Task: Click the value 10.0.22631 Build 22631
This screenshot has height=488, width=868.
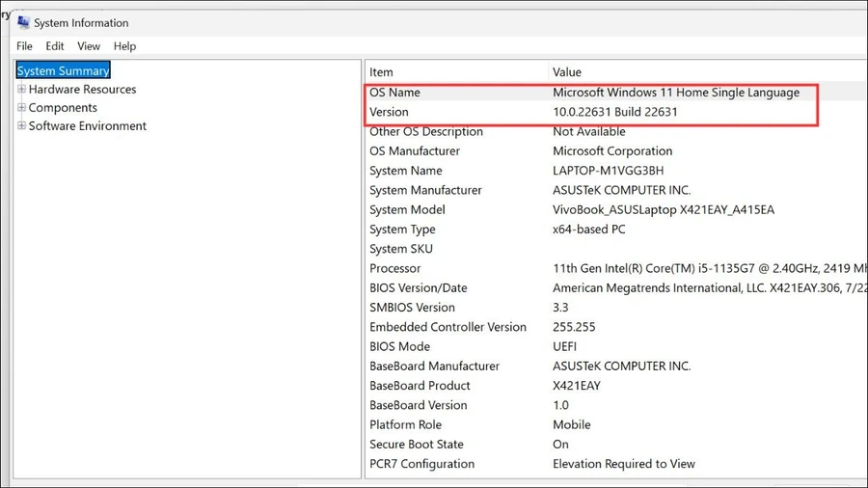Action: tap(615, 112)
